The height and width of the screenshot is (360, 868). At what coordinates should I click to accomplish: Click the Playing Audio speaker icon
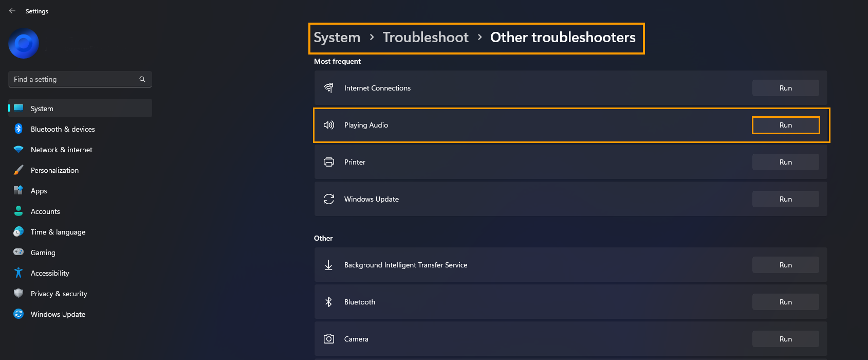(x=329, y=125)
